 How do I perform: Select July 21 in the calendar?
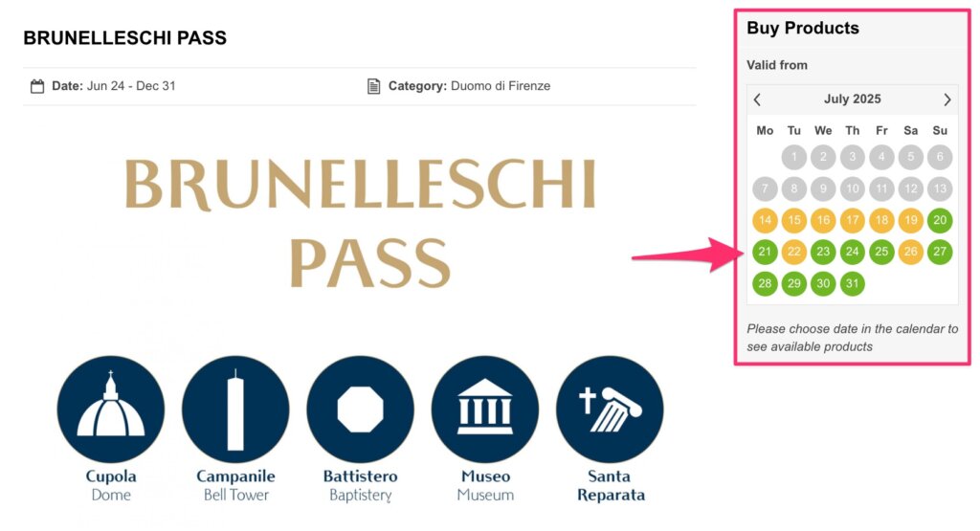765,253
